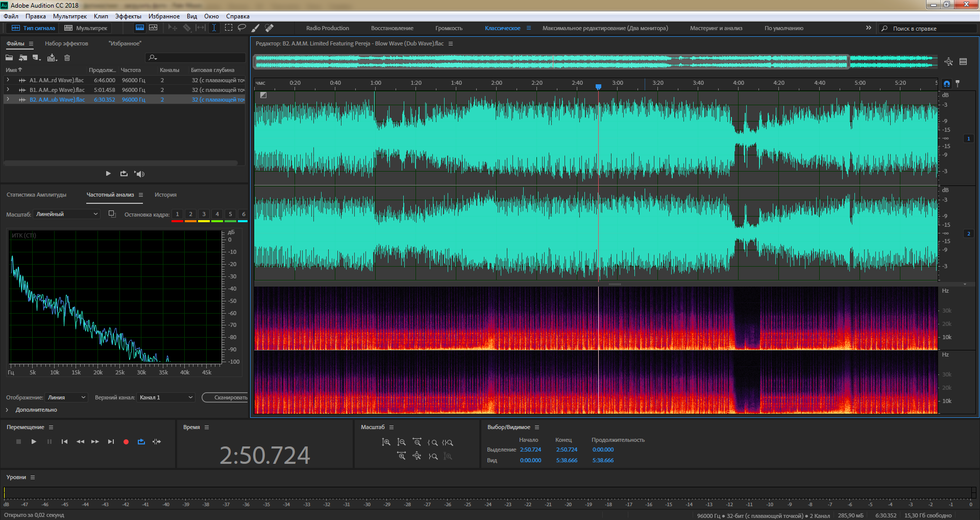This screenshot has width=980, height=520.
Task: Open the Масштаб Линейный dropdown
Action: (67, 214)
